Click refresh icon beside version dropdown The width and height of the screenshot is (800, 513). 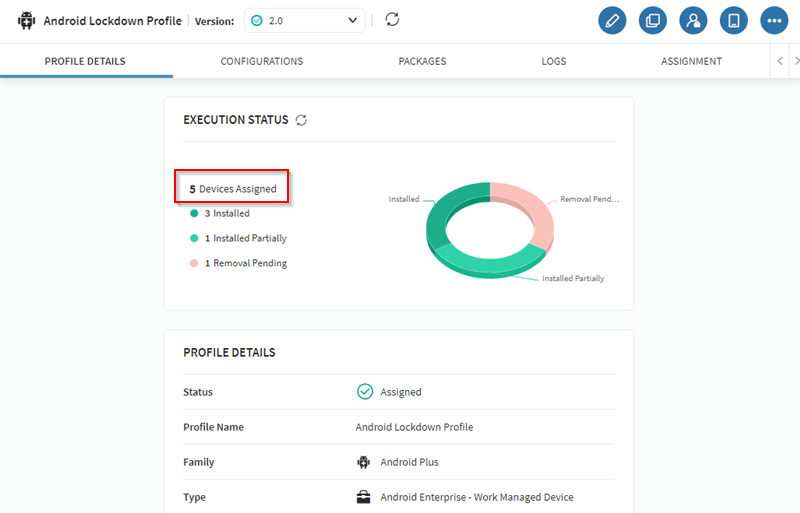point(392,20)
